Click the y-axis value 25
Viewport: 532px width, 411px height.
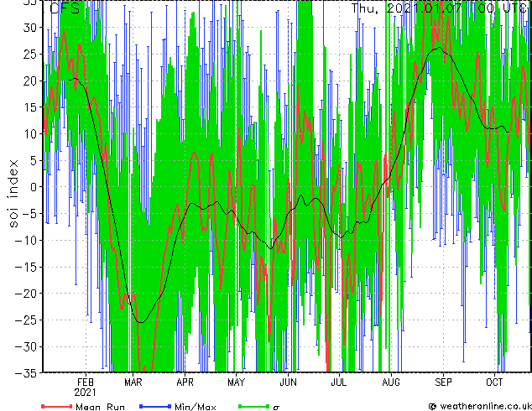click(30, 54)
